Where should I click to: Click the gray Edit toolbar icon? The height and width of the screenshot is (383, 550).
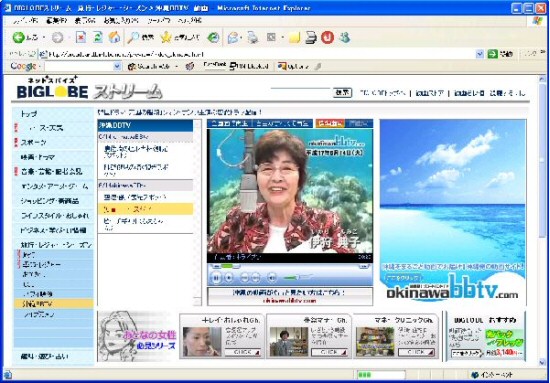(271, 38)
